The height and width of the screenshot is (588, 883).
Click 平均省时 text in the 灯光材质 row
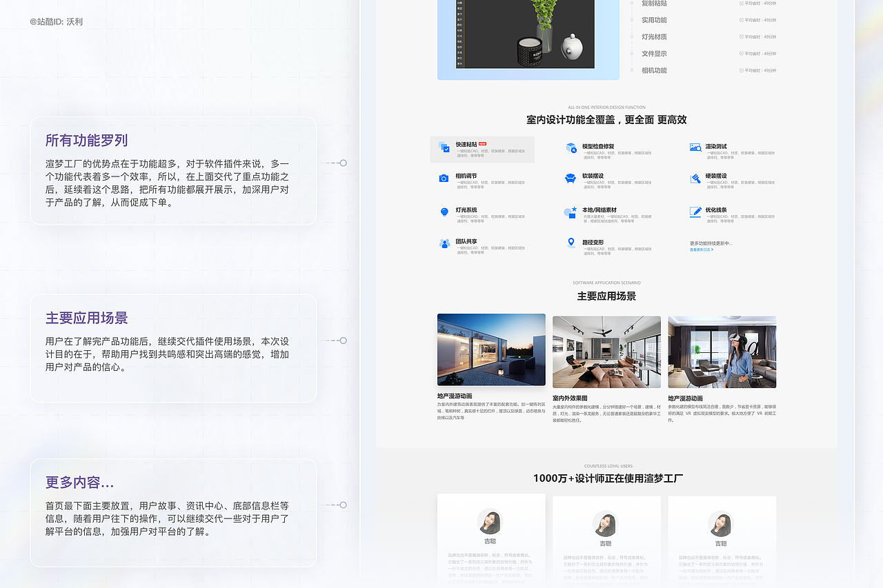pyautogui.click(x=760, y=37)
